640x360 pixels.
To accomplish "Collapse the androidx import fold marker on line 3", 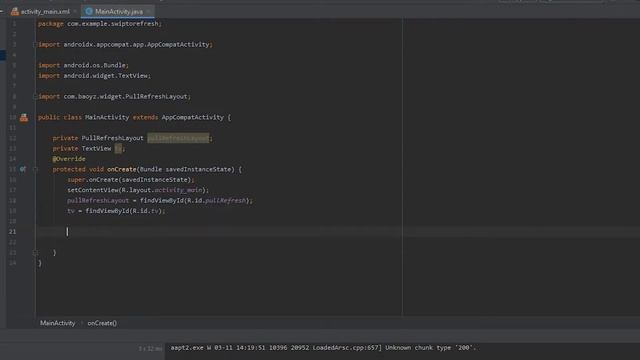I will tap(36, 44).
